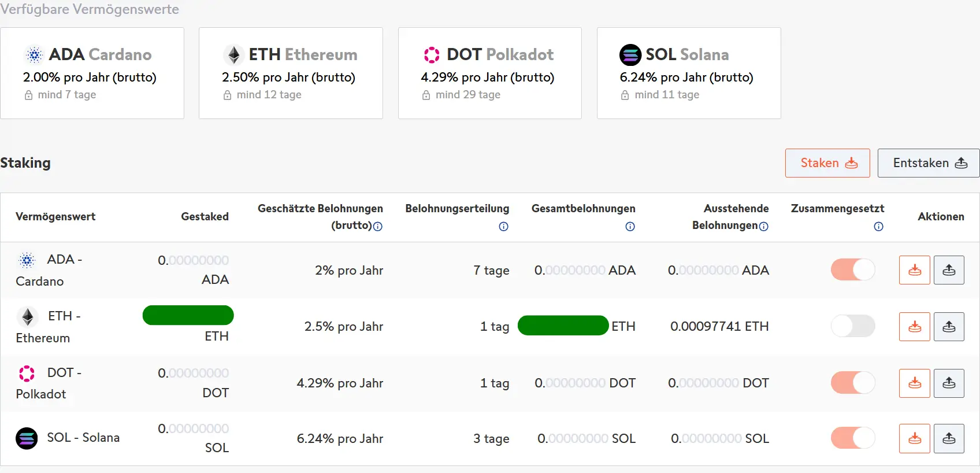Click Solana logo in SOL table row
The width and height of the screenshot is (980, 473).
[27, 438]
